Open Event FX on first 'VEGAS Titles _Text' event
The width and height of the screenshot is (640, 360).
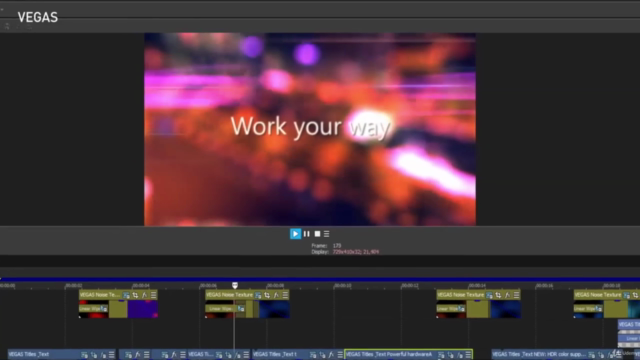click(x=103, y=355)
